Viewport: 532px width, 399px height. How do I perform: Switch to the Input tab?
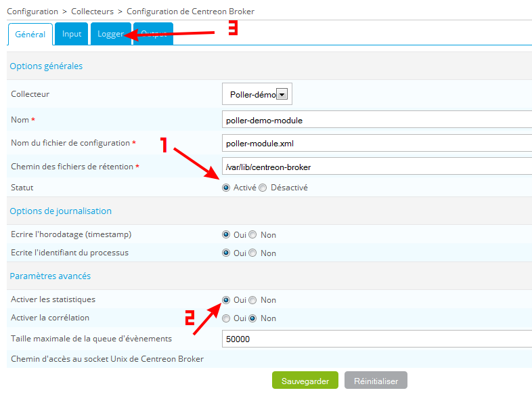tap(72, 35)
